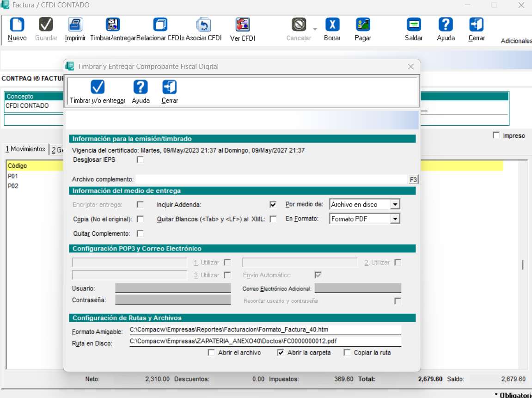Expand the Por medio de dropdown
Image resolution: width=532 pixels, height=398 pixels.
394,204
